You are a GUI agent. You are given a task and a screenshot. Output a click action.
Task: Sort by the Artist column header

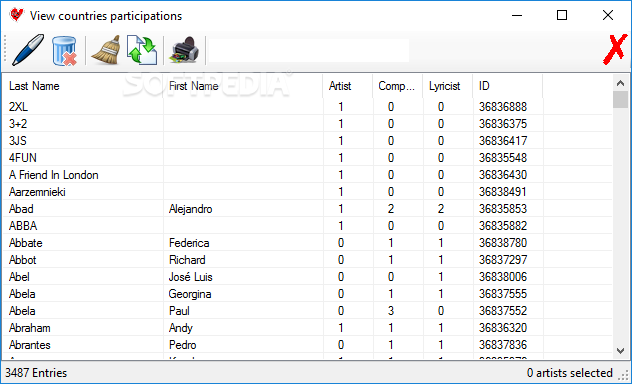tap(348, 86)
